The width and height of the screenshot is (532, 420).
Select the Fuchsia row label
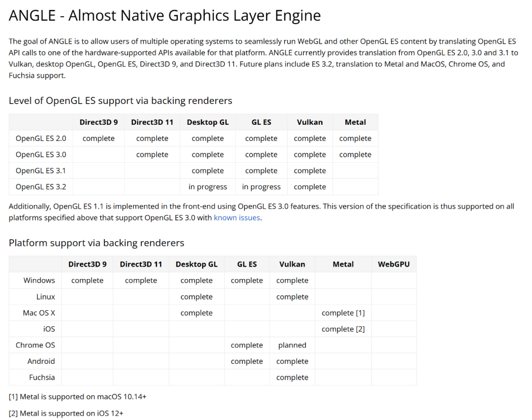pos(42,377)
